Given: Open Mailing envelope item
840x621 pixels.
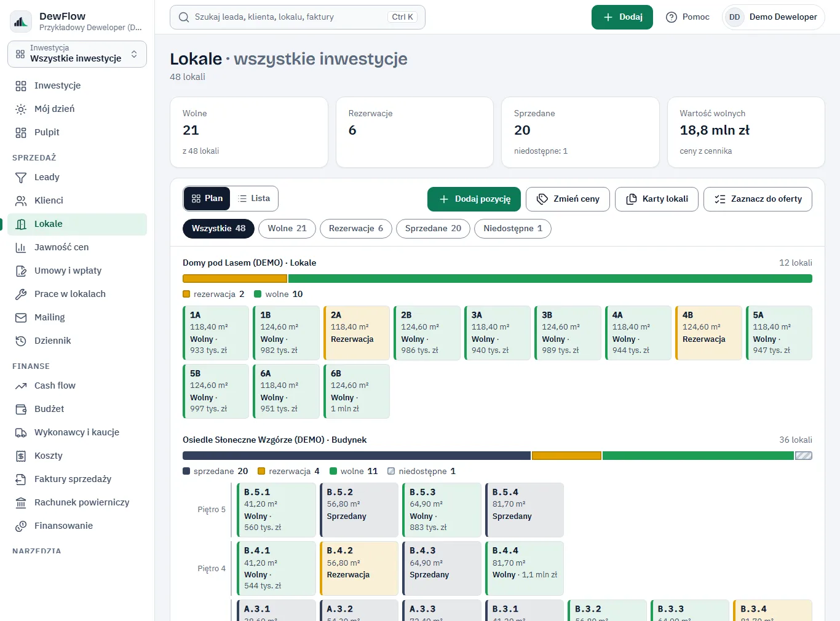Looking at the screenshot, I should click(x=77, y=317).
